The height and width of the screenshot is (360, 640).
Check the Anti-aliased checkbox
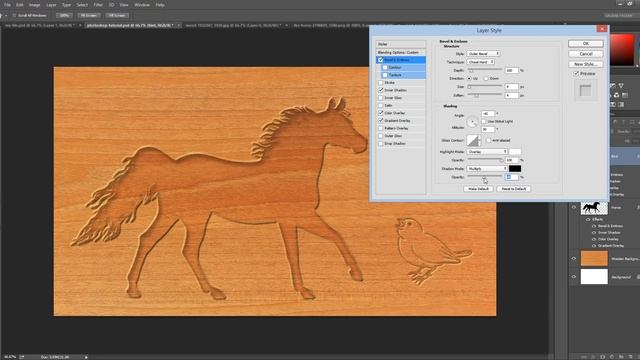(488, 140)
